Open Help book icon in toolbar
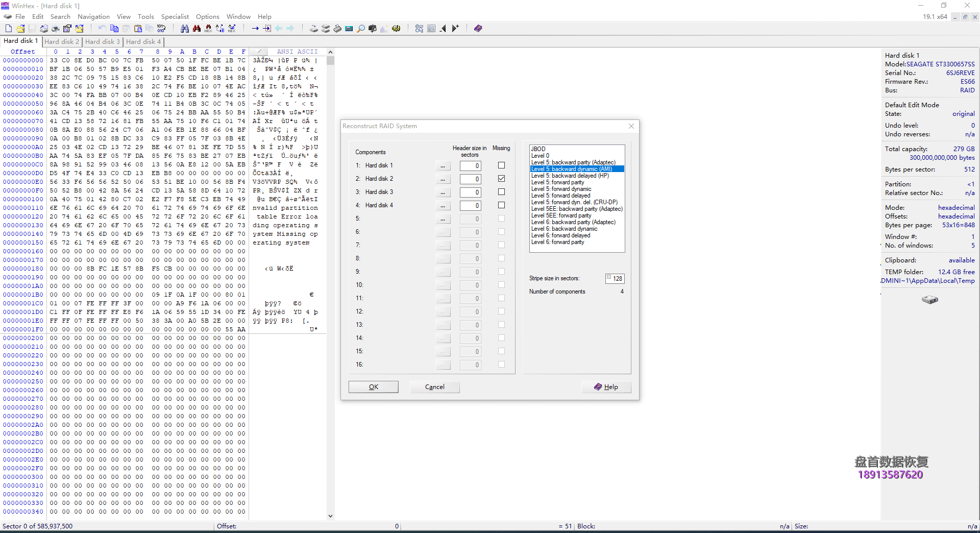Viewport: 980px width, 533px height. click(478, 29)
